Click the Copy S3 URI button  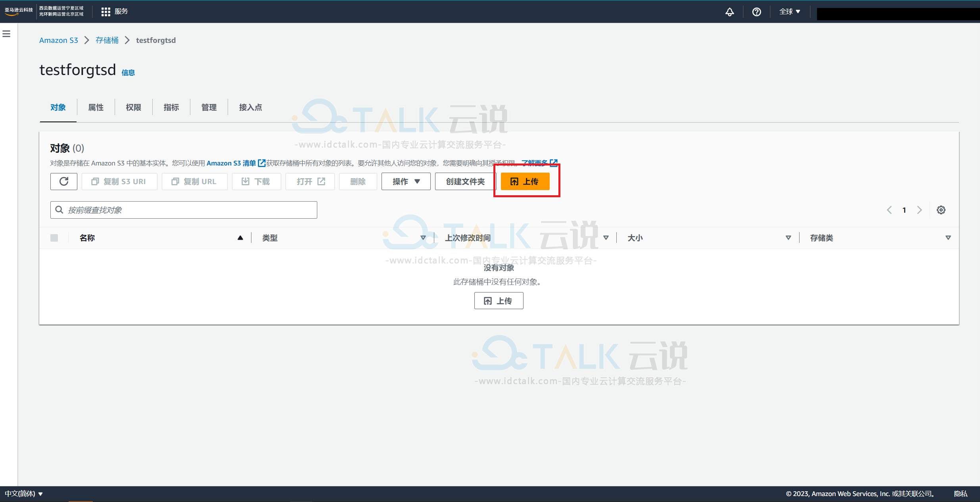[x=119, y=181]
